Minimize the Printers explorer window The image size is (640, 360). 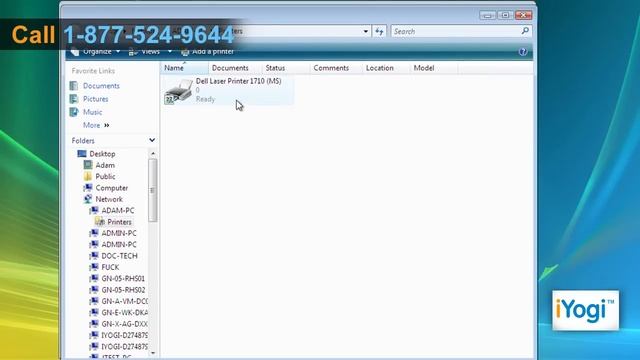tap(487, 15)
